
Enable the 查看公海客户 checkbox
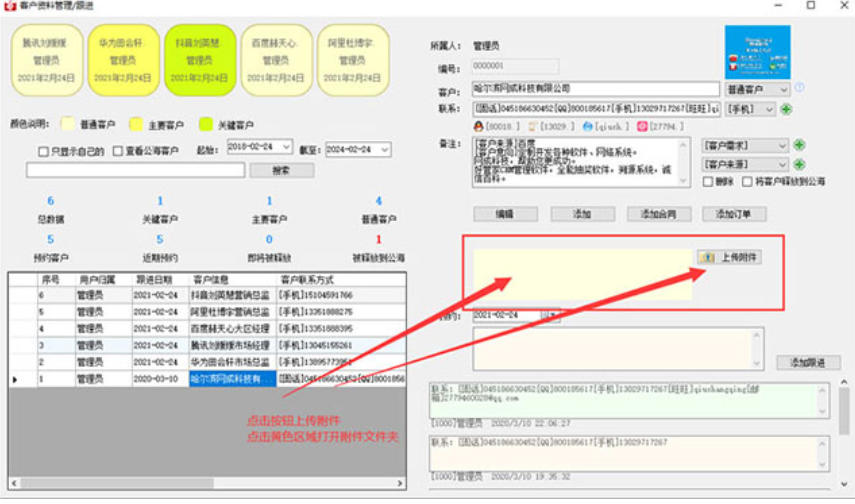(x=118, y=151)
